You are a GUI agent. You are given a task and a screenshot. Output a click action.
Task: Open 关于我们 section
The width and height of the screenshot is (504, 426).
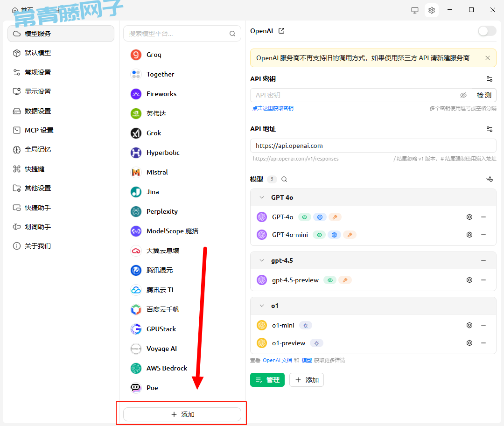coord(61,246)
